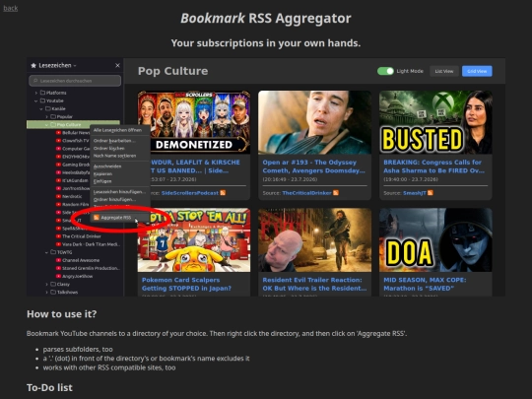Click YouTube icon beside Nerdrotic
Screen dimensions: 532x399
coord(58,196)
